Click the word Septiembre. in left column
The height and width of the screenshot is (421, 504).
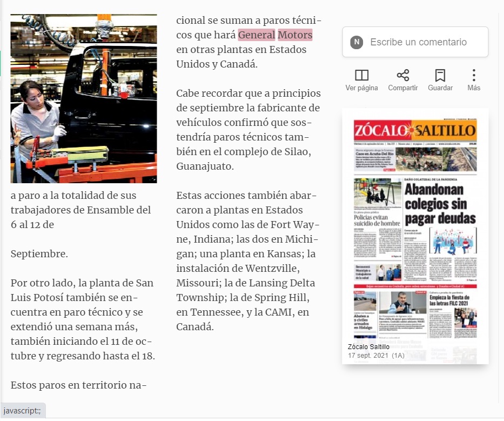tap(39, 254)
